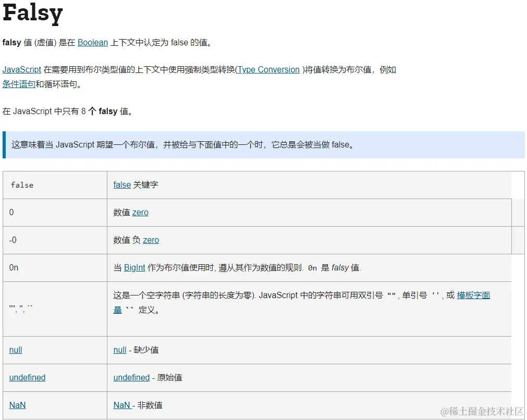This screenshot has width=527, height=420.
Task: Click the empty string quotes cell
Action: point(55,309)
